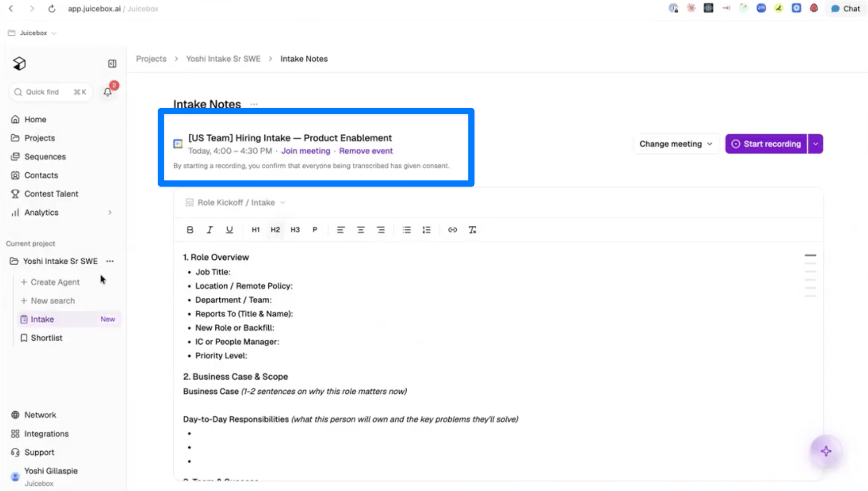Viewport: 868px width, 491px height.
Task: Open notifications bell with red badge
Action: coord(108,92)
